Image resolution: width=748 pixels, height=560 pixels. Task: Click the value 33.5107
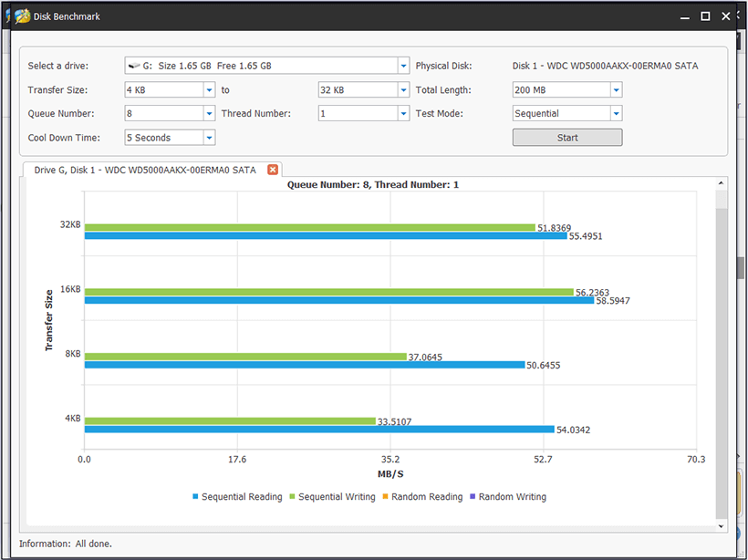pyautogui.click(x=394, y=421)
